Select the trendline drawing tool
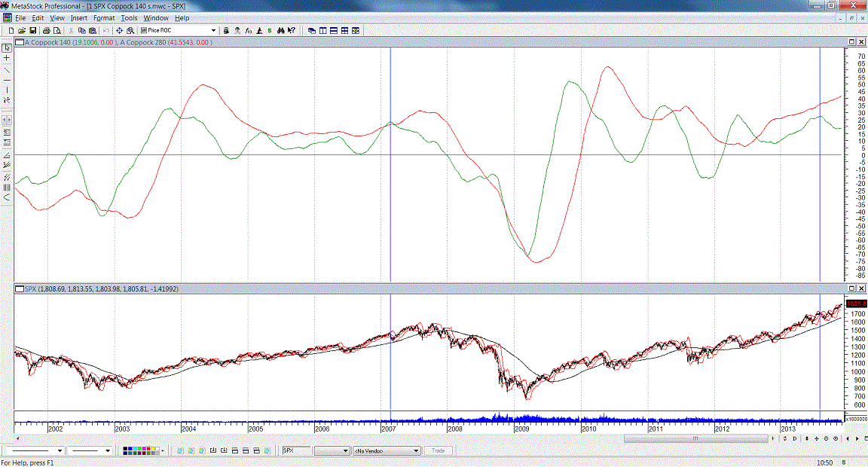The width and height of the screenshot is (868, 467). (x=7, y=69)
